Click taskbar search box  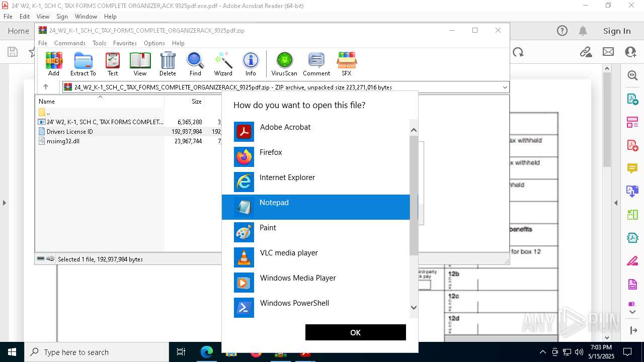coord(97,352)
